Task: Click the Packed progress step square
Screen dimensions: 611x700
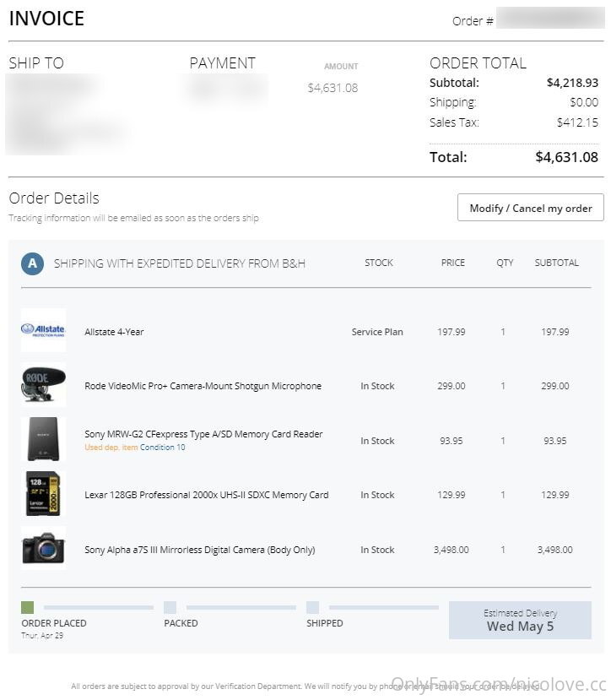Action: click(x=170, y=608)
